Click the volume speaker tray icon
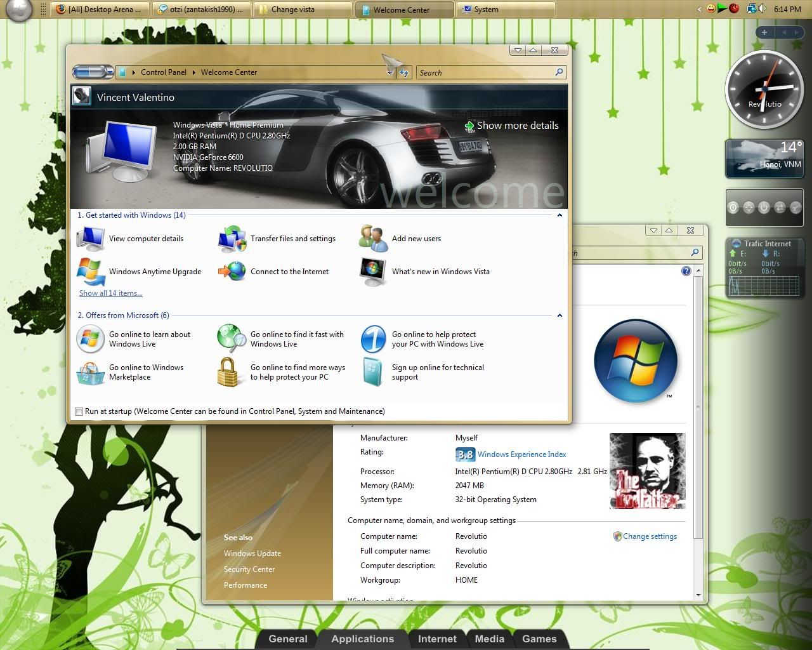 tap(761, 9)
